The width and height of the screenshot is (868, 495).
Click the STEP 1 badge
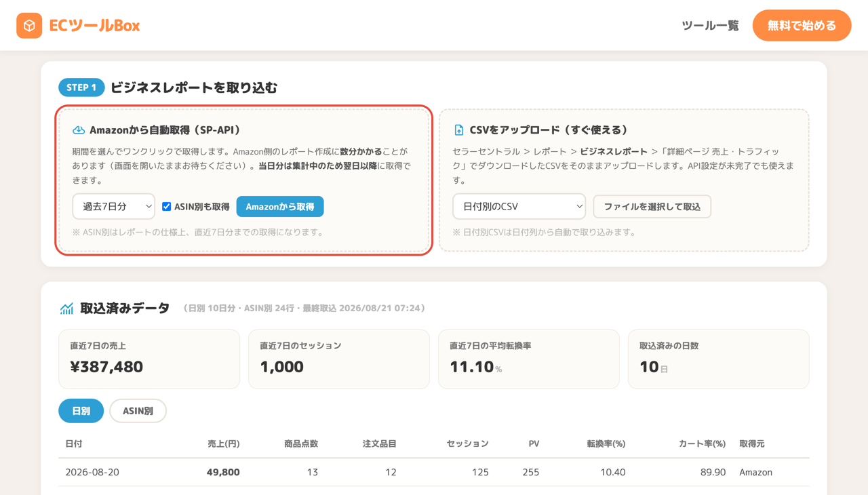pos(81,87)
